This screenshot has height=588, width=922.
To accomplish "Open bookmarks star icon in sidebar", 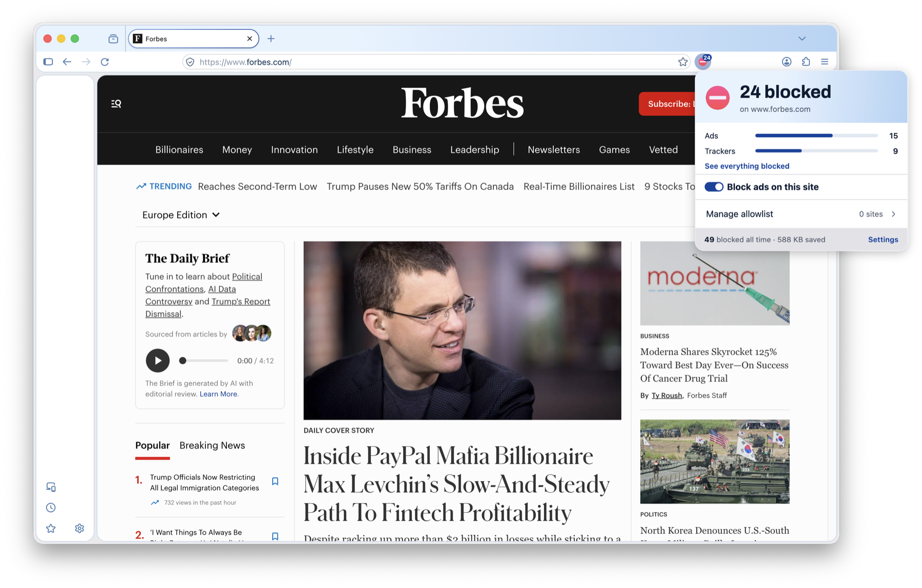I will 51,528.
